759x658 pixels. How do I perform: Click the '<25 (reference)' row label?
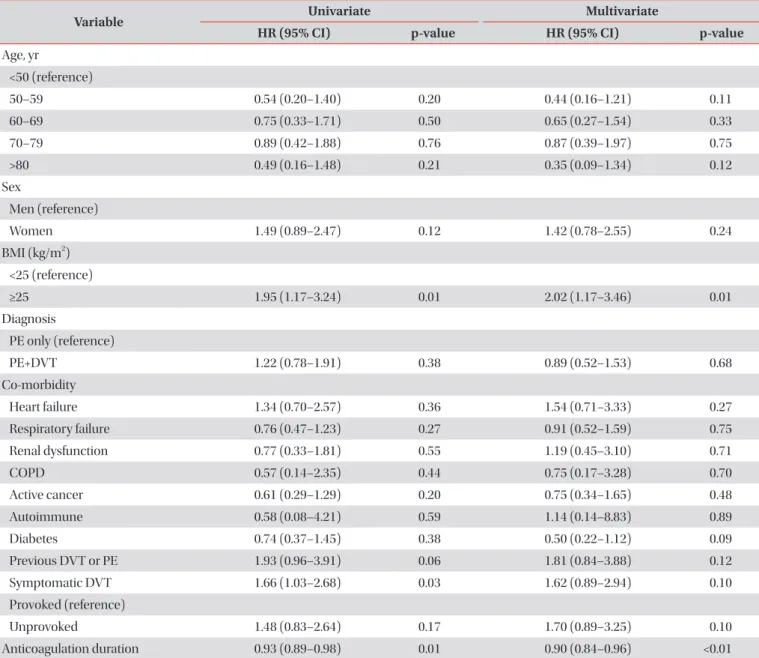click(x=51, y=275)
